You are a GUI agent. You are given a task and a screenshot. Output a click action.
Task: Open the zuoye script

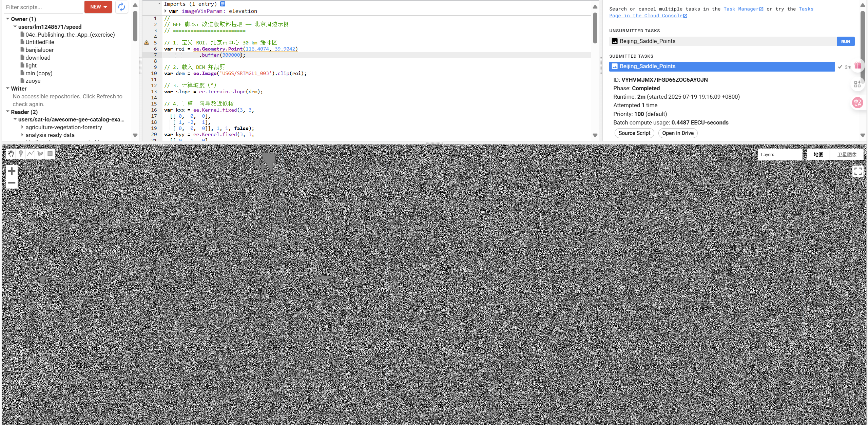[x=33, y=81]
